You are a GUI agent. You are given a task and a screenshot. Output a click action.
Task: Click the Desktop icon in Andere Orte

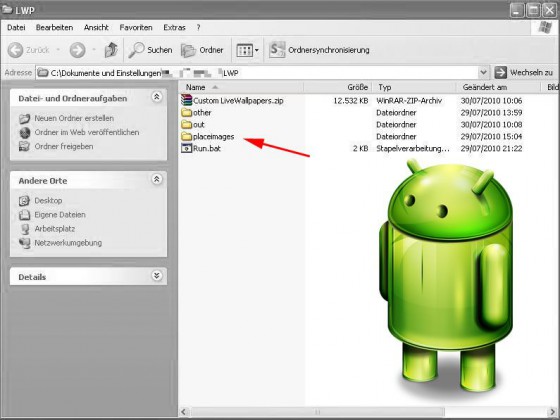[24, 201]
